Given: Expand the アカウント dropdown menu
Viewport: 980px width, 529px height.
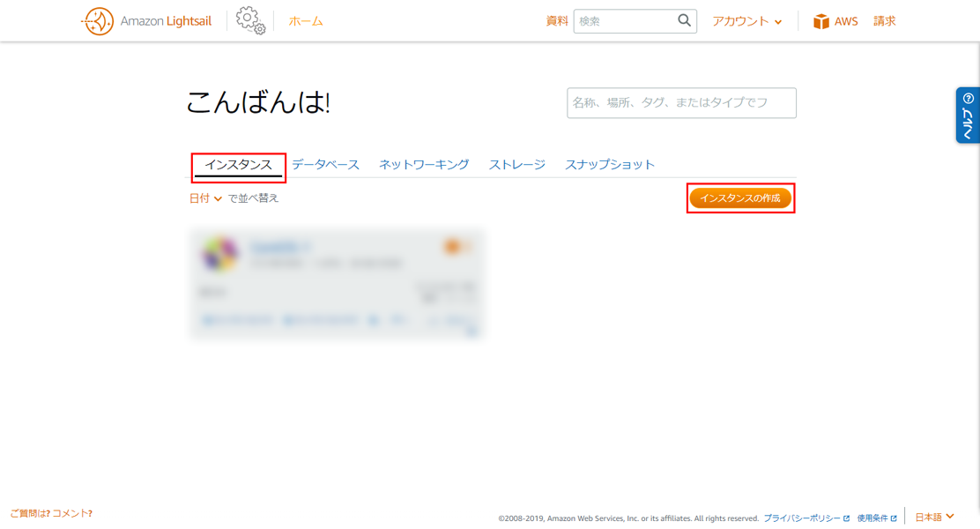Looking at the screenshot, I should pyautogui.click(x=747, y=21).
